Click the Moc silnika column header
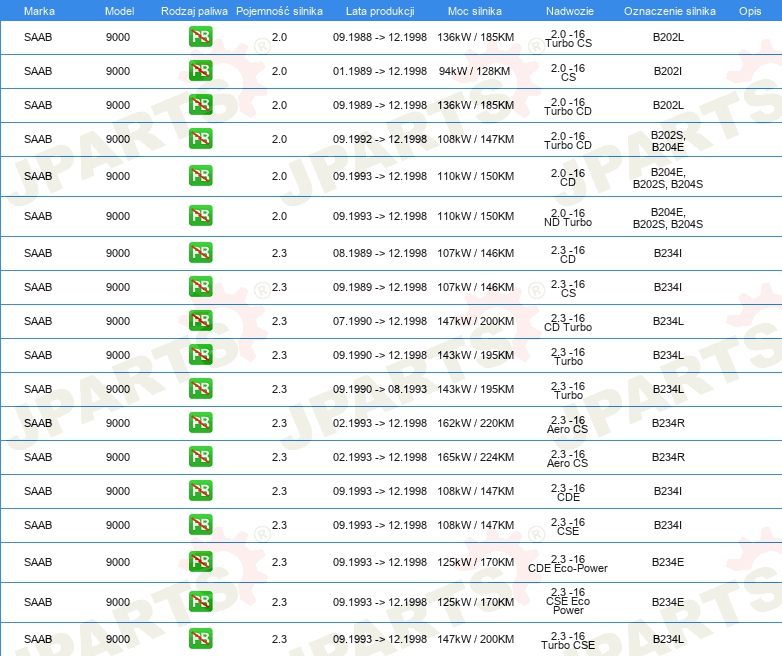The image size is (782, 656). 475,11
